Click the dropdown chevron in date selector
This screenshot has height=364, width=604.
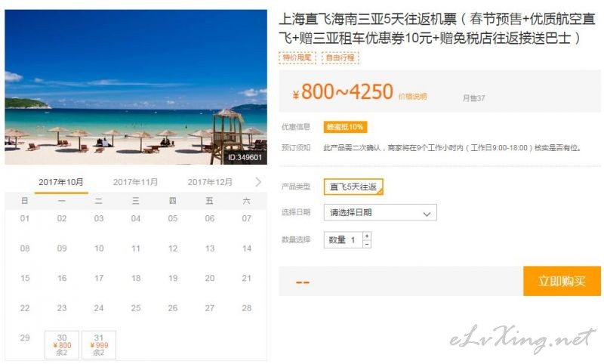pos(427,214)
